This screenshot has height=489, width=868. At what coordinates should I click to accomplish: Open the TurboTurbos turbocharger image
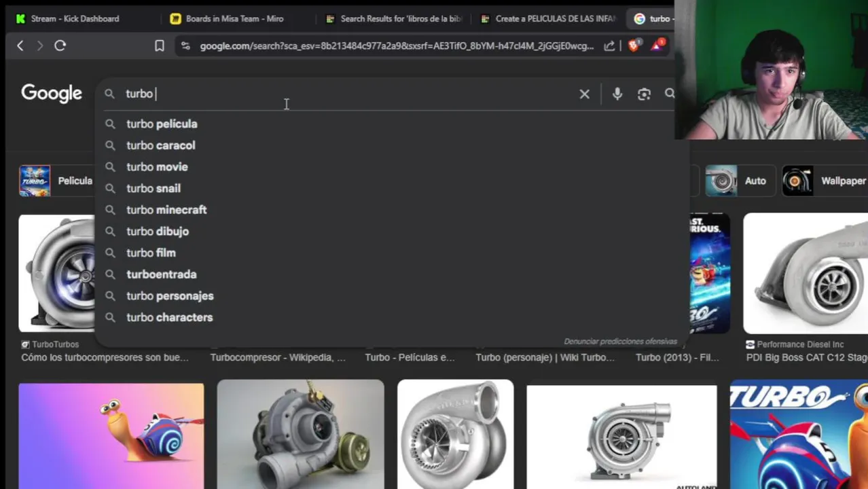coord(57,273)
